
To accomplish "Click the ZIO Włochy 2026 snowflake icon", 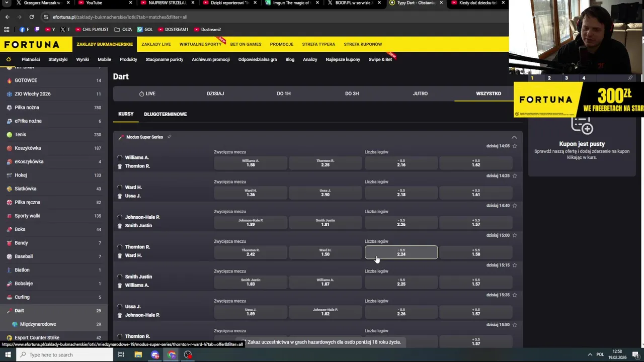I will coord(10,94).
